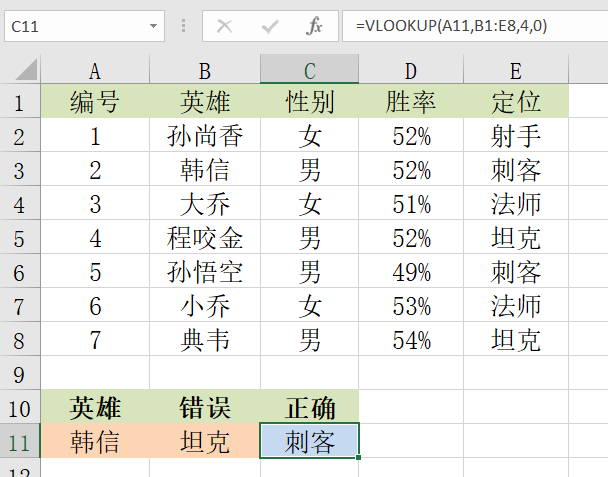
Task: Select the column B header
Action: (205, 70)
